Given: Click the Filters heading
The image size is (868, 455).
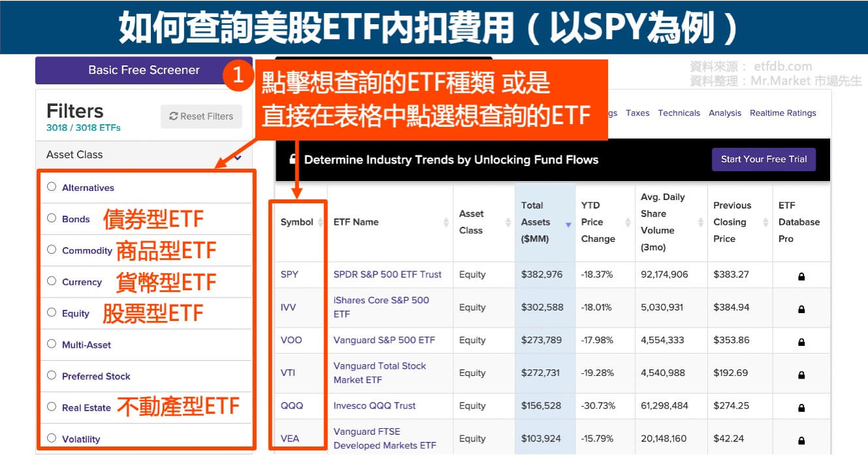Looking at the screenshot, I should (x=75, y=110).
